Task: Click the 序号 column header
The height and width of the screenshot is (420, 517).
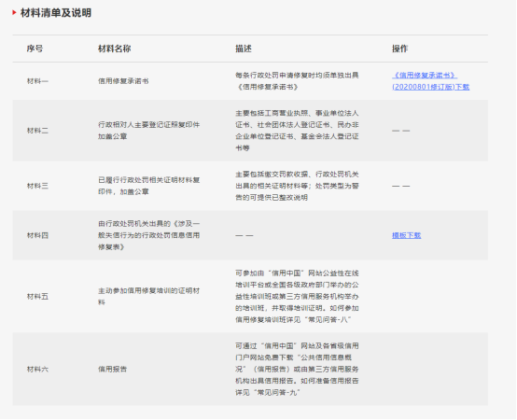Action: tap(35, 49)
